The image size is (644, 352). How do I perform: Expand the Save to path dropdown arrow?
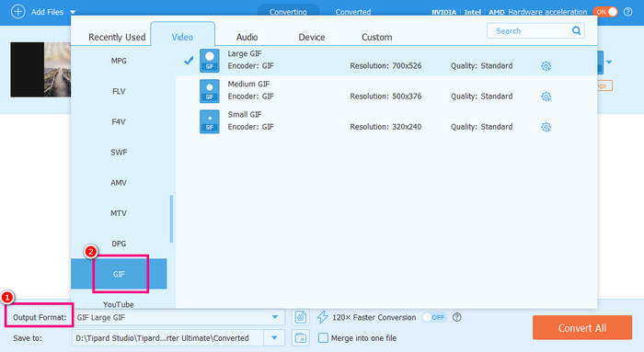274,338
